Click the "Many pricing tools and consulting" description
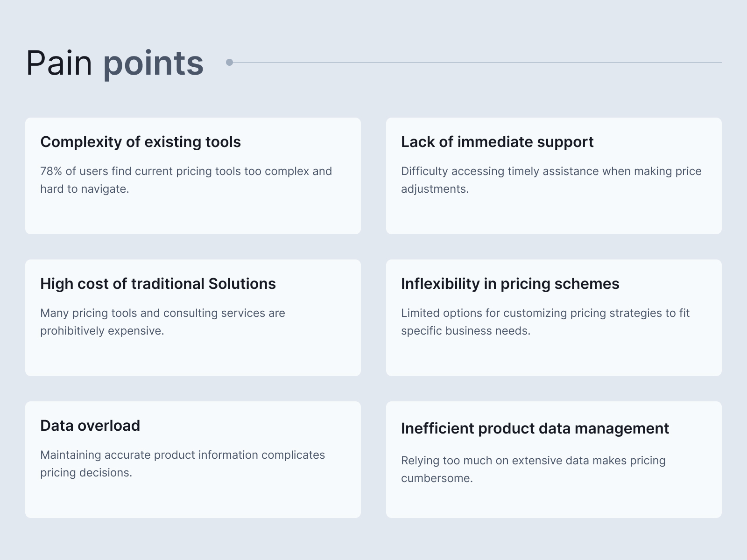Screen dimensions: 747x560 point(162,313)
